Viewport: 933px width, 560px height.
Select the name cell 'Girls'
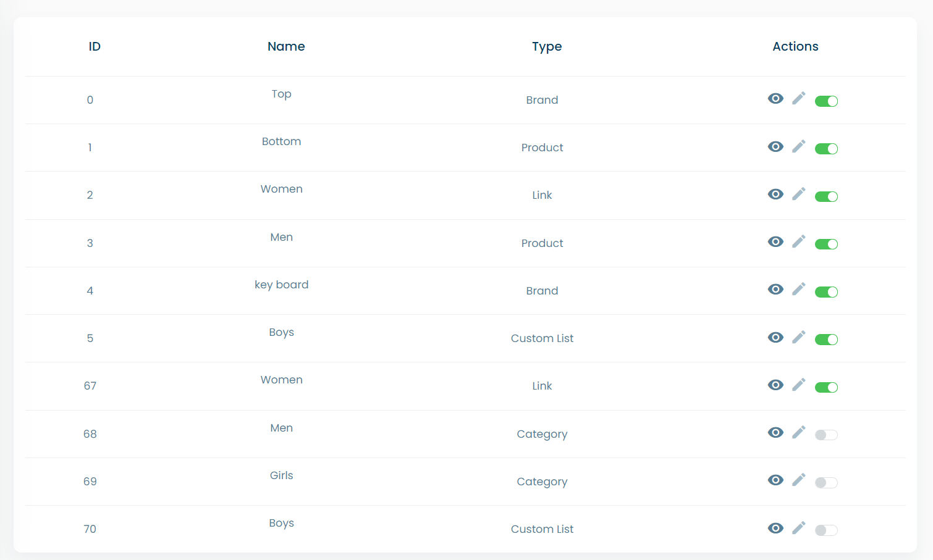pos(281,475)
